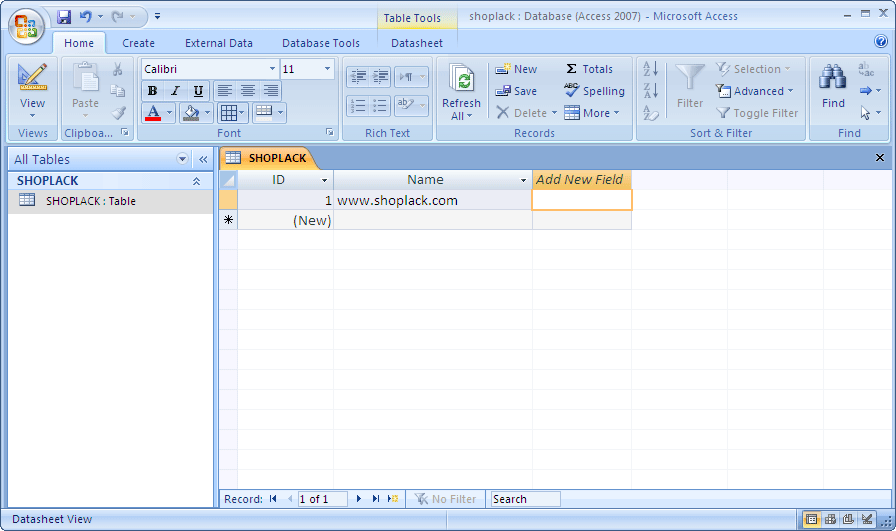Open the All Tables navigation dropdown

click(x=182, y=159)
